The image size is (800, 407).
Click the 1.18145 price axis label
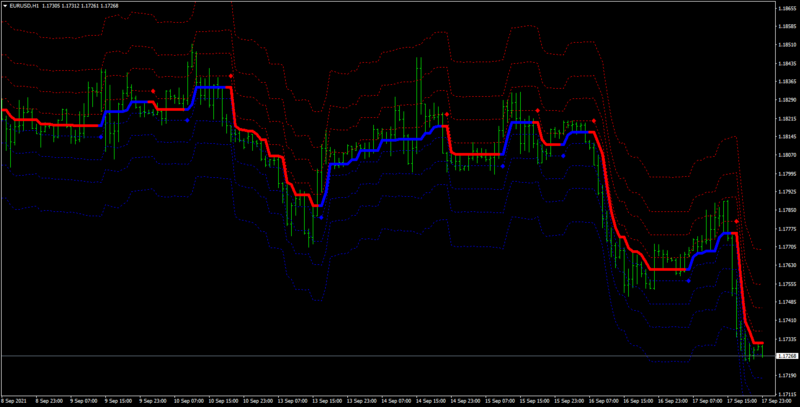[787, 137]
